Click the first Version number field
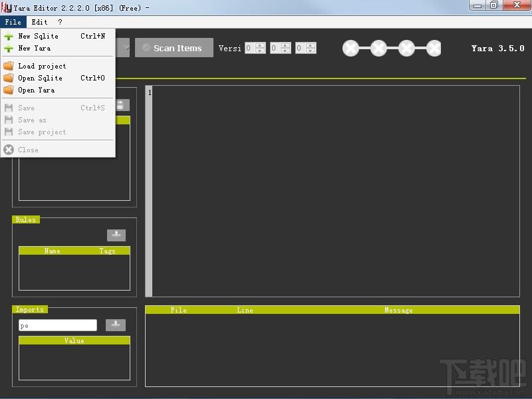The height and width of the screenshot is (399, 532). click(251, 48)
